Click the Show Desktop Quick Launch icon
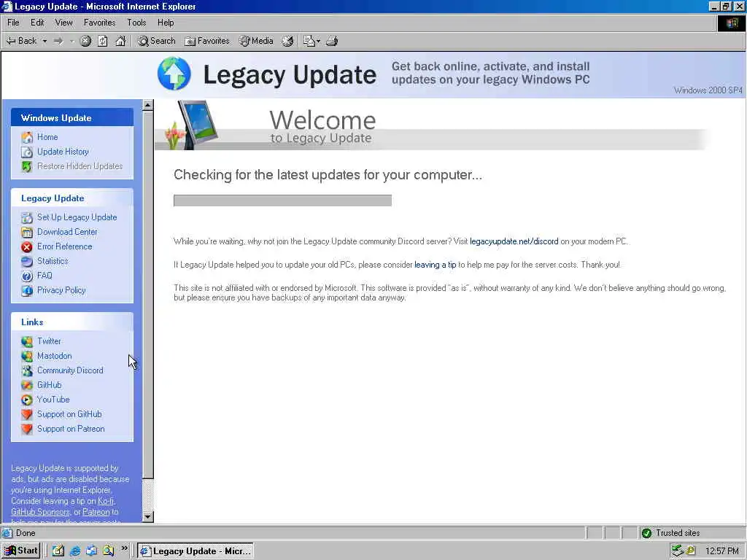747x560 pixels. coord(58,551)
